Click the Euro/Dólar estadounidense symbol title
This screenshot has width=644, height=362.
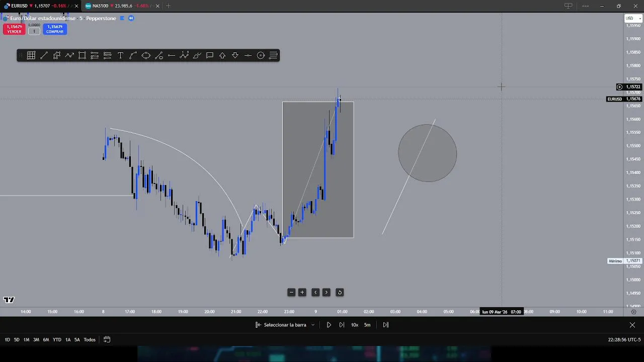coord(43,18)
